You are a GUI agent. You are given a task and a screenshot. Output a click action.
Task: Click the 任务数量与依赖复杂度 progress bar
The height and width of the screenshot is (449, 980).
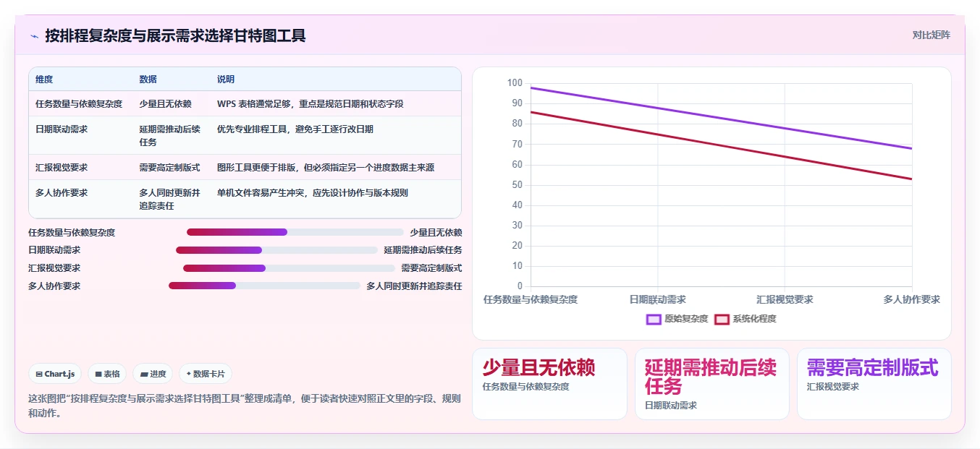point(295,232)
